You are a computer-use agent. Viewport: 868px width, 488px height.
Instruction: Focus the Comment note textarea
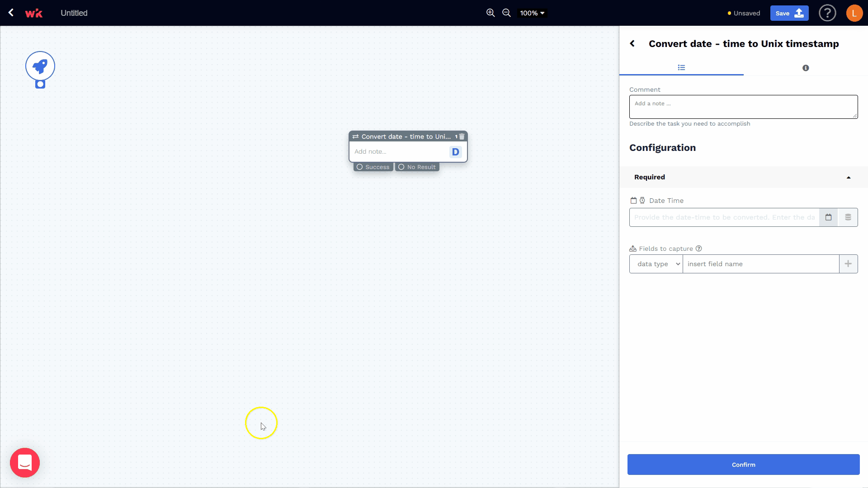coord(744,107)
